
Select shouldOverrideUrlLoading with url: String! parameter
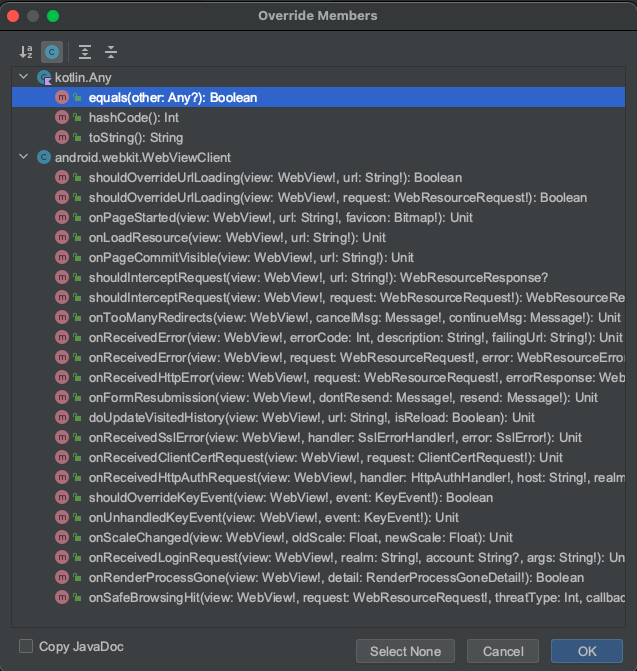click(x=318, y=178)
